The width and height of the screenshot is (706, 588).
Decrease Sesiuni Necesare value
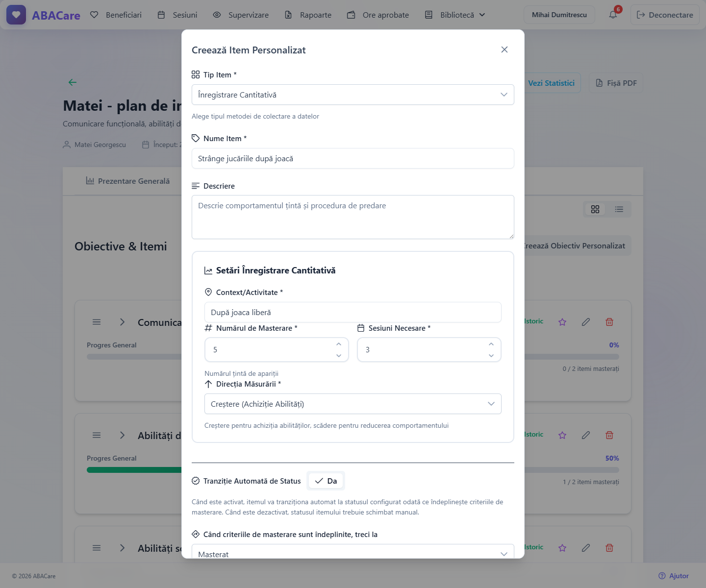pos(491,356)
